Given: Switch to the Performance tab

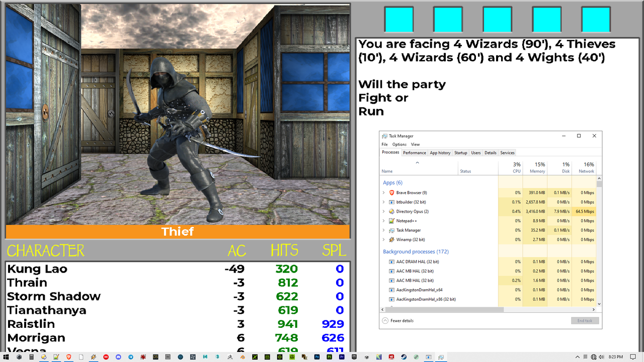Looking at the screenshot, I should (415, 153).
